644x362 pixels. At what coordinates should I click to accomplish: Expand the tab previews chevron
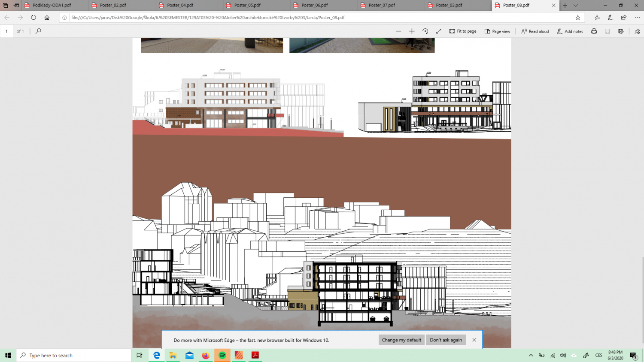(x=576, y=6)
